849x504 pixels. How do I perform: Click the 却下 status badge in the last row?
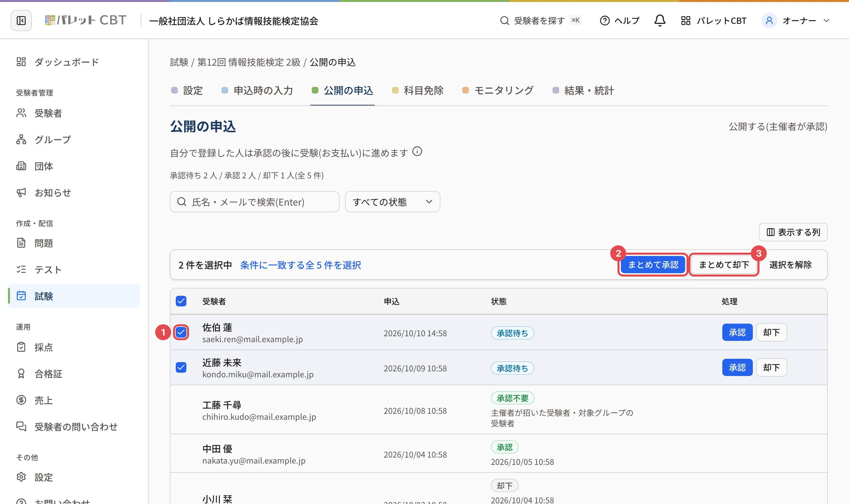(x=505, y=486)
